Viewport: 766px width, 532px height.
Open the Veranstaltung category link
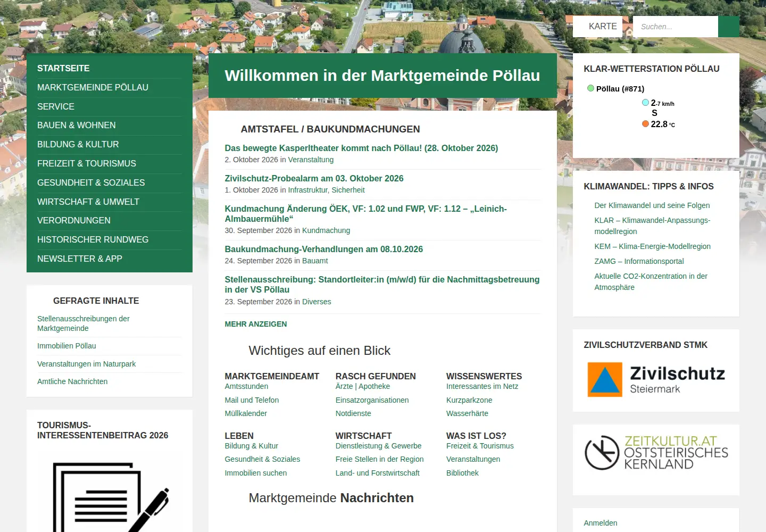(x=311, y=160)
